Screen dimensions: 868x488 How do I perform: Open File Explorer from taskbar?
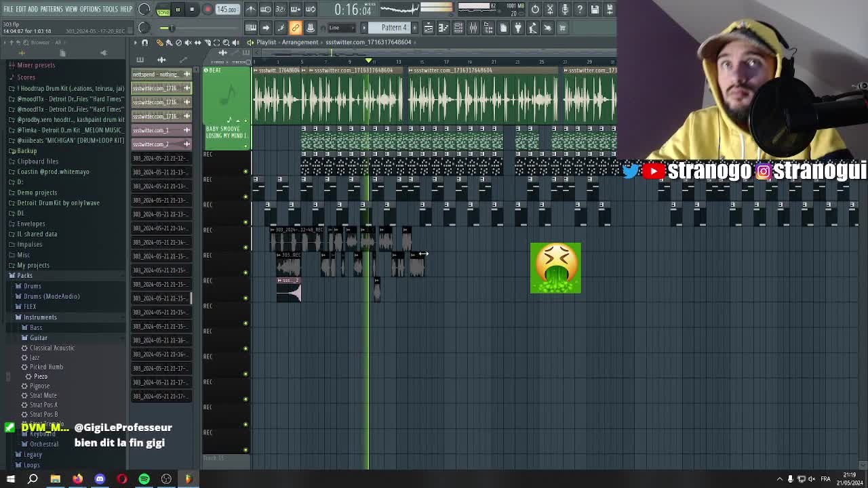click(x=55, y=479)
